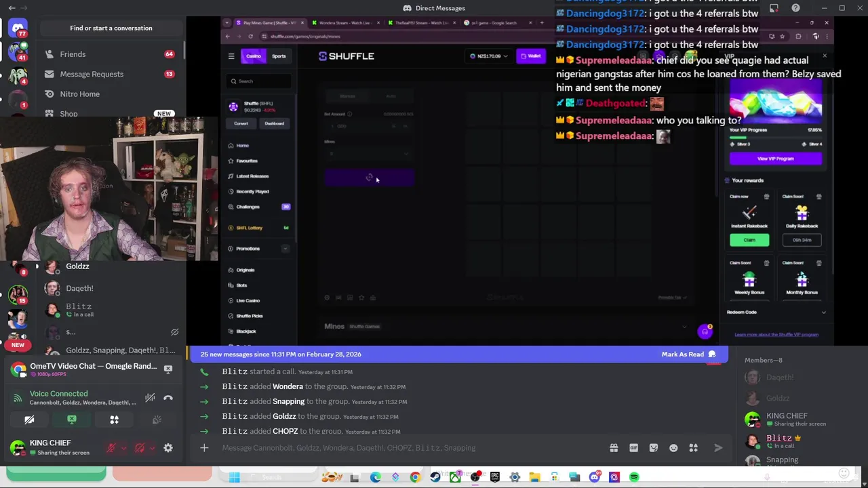Toggle screen sharing in voice panel

72,420
